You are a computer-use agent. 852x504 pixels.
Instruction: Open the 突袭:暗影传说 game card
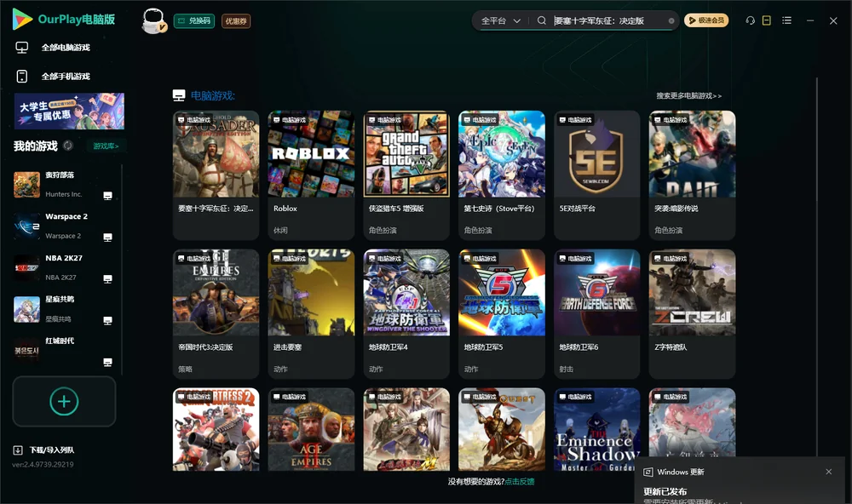pyautogui.click(x=692, y=175)
